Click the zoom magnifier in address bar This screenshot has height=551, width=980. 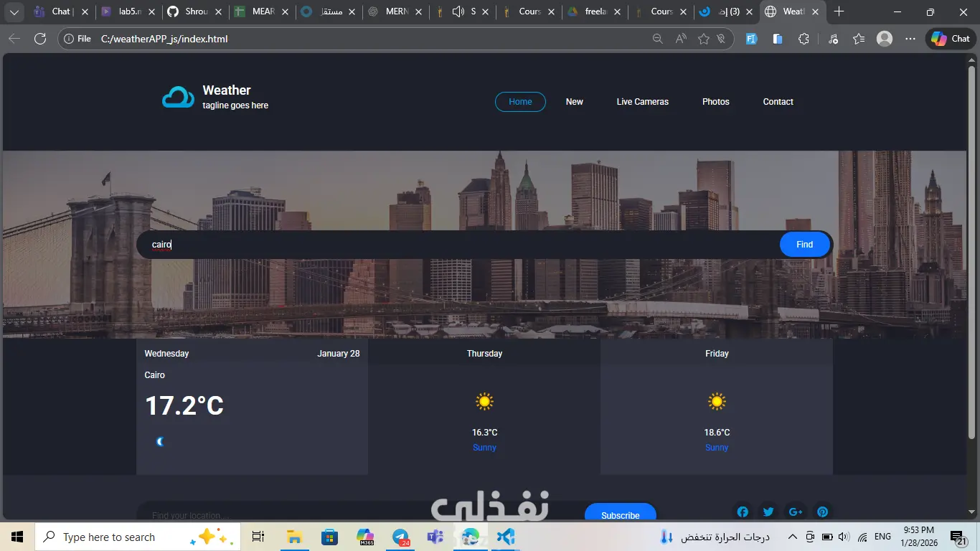tap(657, 39)
